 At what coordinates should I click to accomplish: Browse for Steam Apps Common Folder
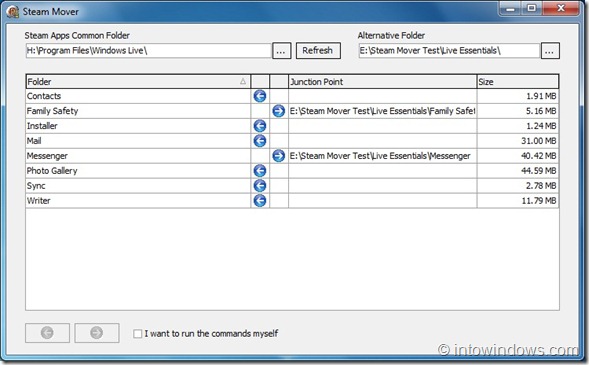click(x=281, y=51)
